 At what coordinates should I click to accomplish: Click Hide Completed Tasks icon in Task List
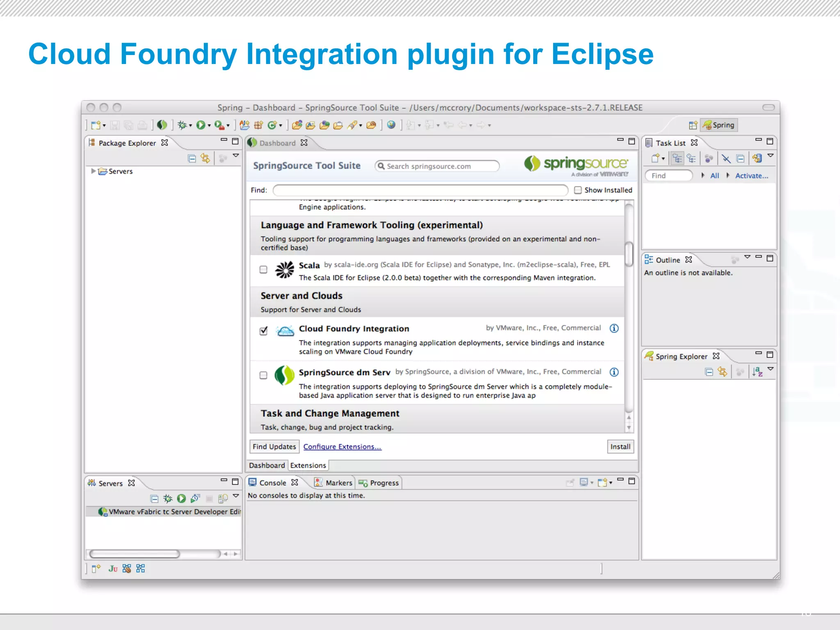[x=726, y=158]
